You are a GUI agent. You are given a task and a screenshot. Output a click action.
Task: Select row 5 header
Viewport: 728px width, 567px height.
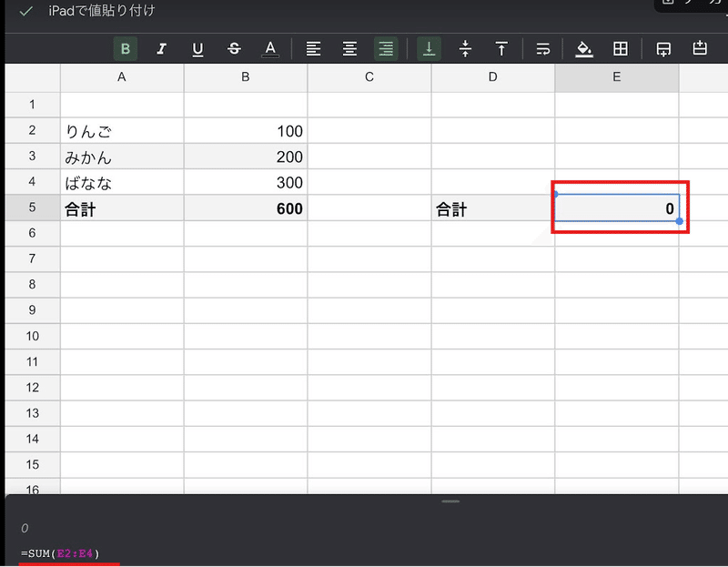coord(32,208)
